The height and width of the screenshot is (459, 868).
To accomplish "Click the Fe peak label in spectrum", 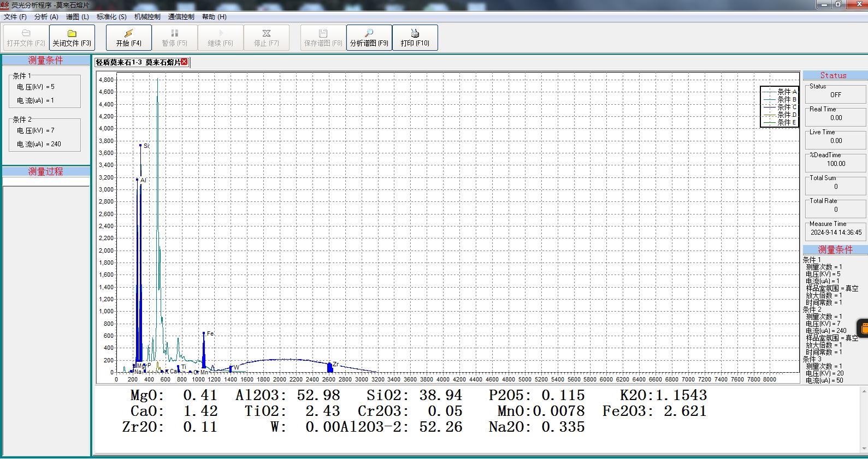I will point(210,333).
